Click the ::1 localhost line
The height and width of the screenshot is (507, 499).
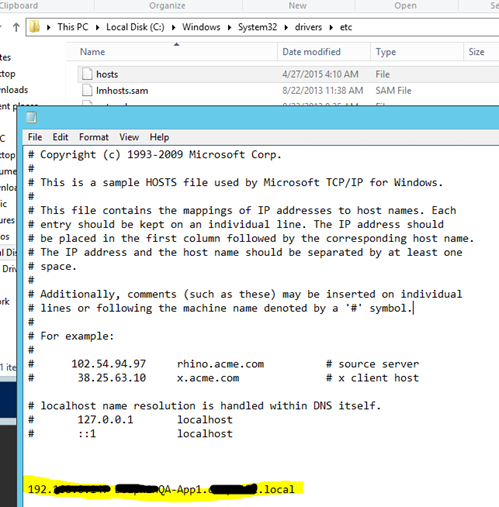point(130,434)
